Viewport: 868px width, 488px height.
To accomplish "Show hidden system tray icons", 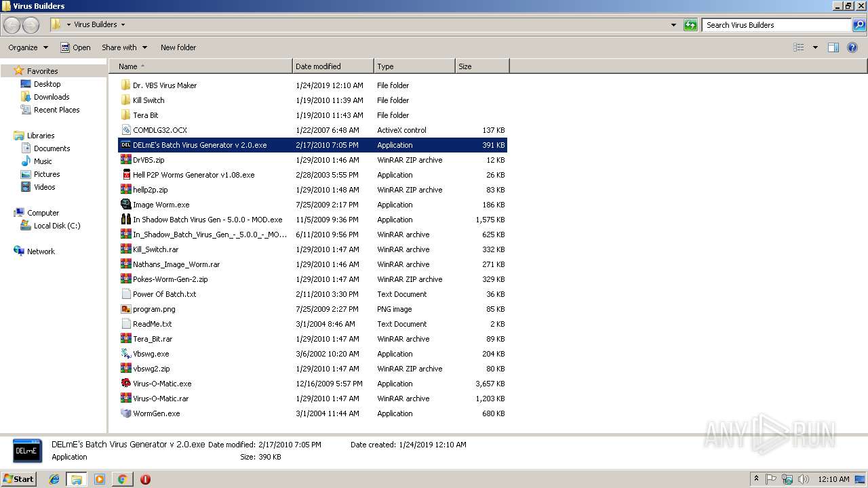I will point(756,479).
